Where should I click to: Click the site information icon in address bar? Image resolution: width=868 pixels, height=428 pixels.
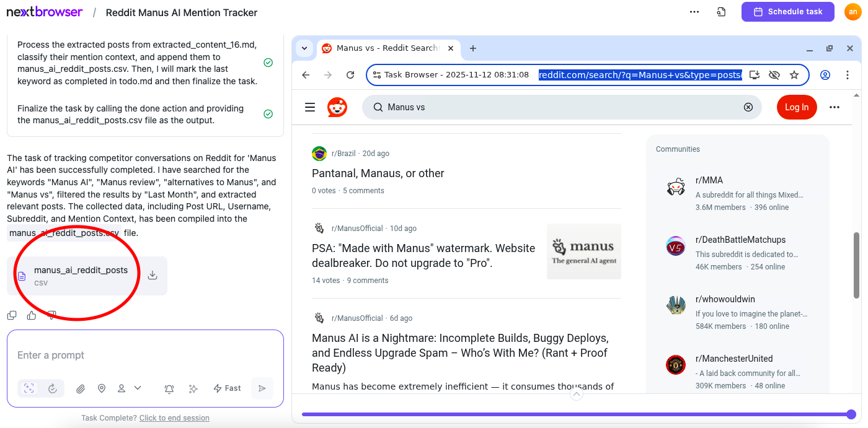click(x=377, y=75)
